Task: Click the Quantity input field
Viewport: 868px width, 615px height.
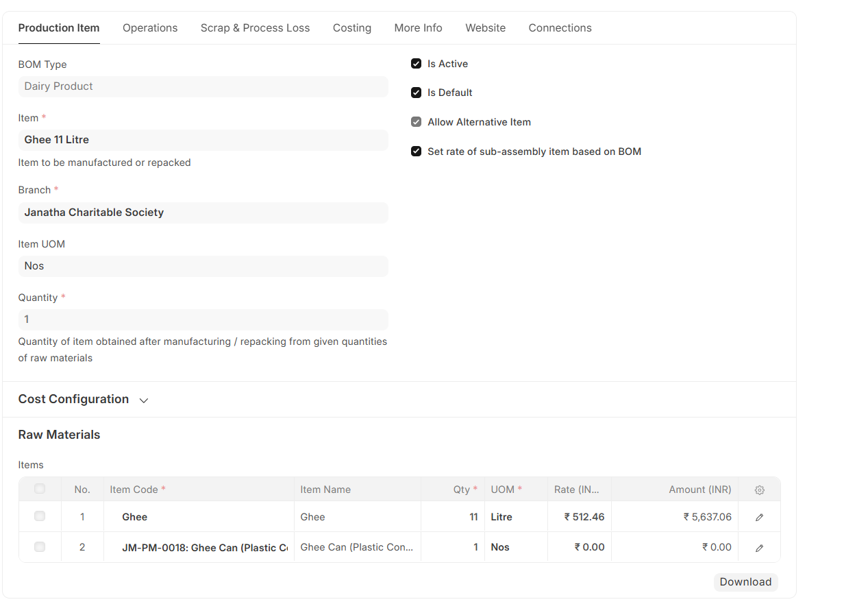Action: pos(203,319)
